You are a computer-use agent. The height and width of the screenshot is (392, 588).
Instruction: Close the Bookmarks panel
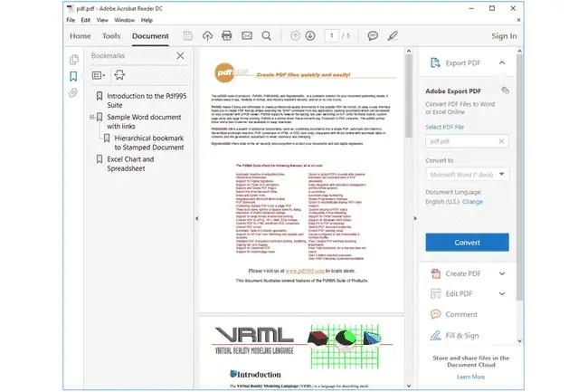[x=180, y=55]
